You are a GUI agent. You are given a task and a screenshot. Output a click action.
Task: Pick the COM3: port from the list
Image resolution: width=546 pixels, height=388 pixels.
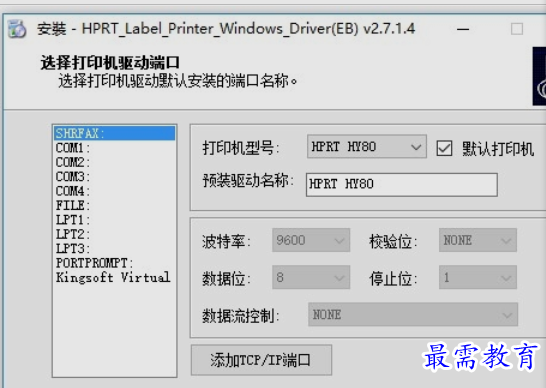[x=114, y=176]
